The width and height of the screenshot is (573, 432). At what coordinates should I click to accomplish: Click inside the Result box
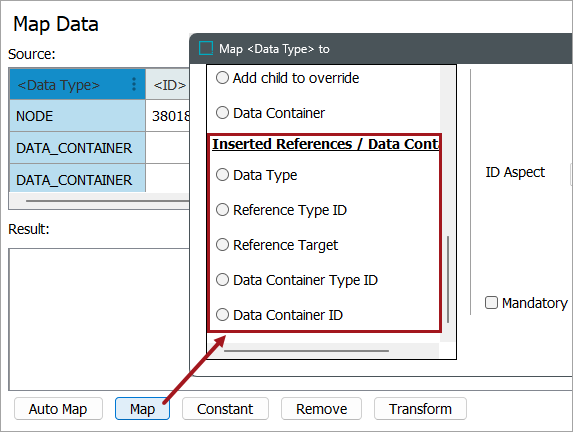click(99, 319)
